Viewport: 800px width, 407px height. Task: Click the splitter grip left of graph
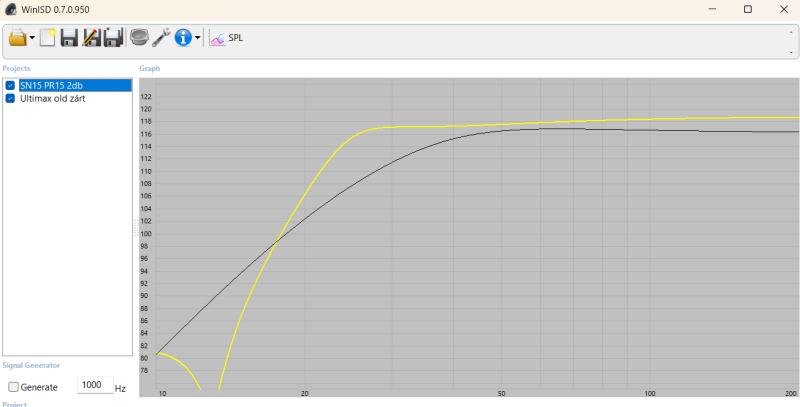click(136, 227)
